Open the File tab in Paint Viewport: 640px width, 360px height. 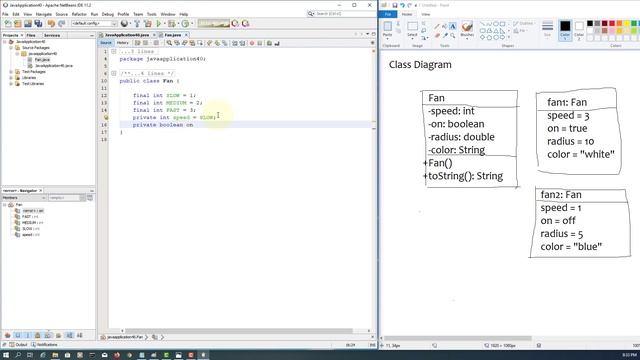(x=388, y=14)
